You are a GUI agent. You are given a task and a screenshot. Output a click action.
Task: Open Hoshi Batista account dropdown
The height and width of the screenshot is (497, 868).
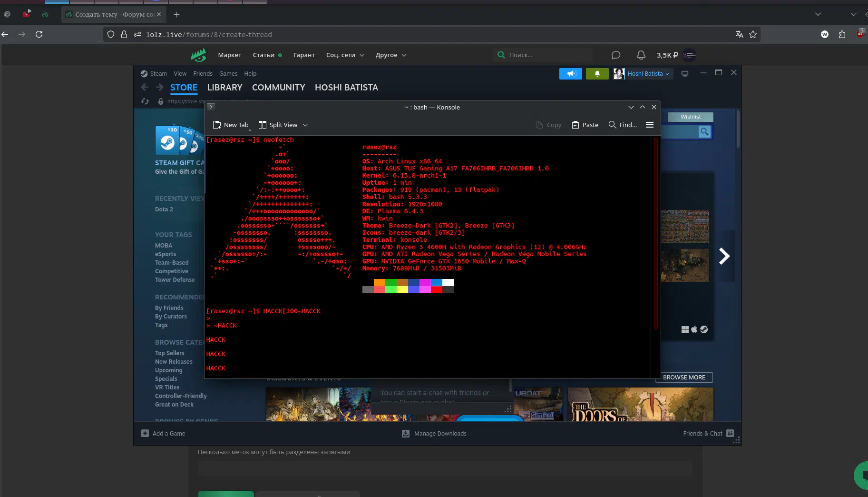[x=648, y=74]
